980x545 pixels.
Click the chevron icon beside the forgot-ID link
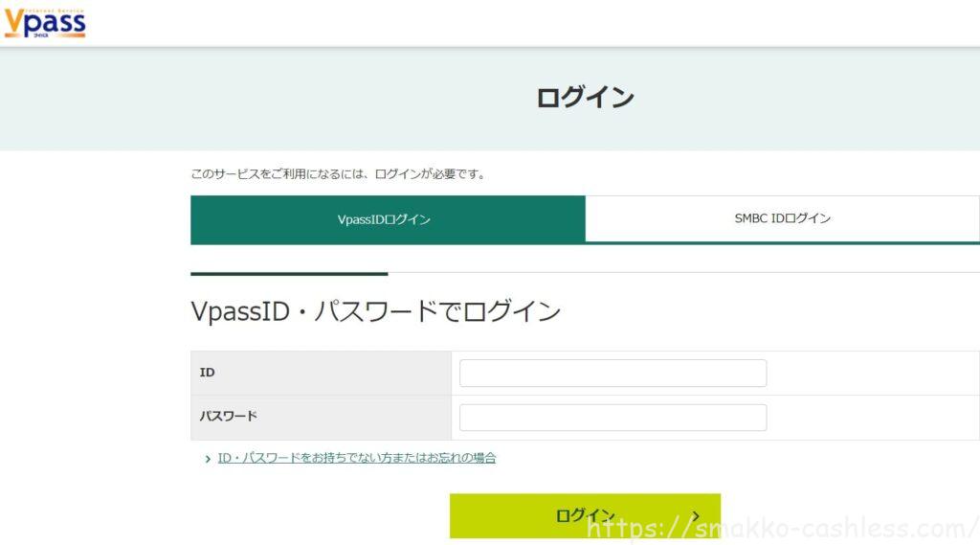tap(208, 459)
